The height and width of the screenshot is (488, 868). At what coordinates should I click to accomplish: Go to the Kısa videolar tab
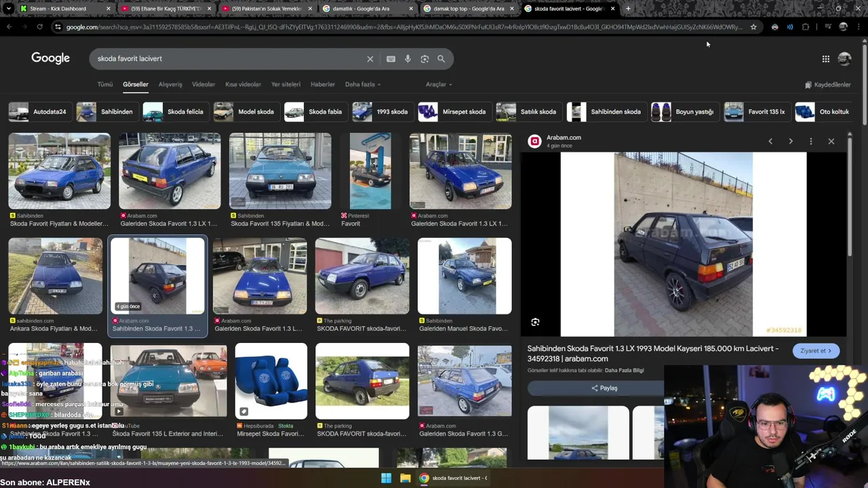coord(243,85)
